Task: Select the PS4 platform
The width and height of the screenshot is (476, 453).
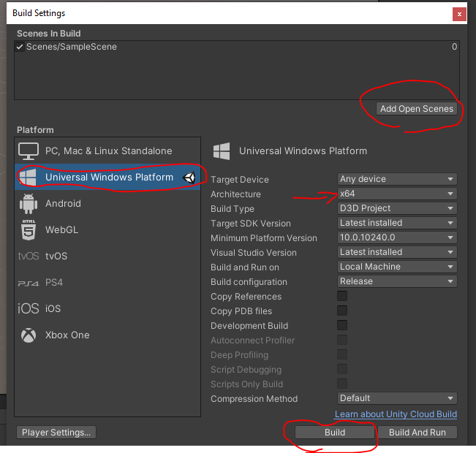Action: 107,283
